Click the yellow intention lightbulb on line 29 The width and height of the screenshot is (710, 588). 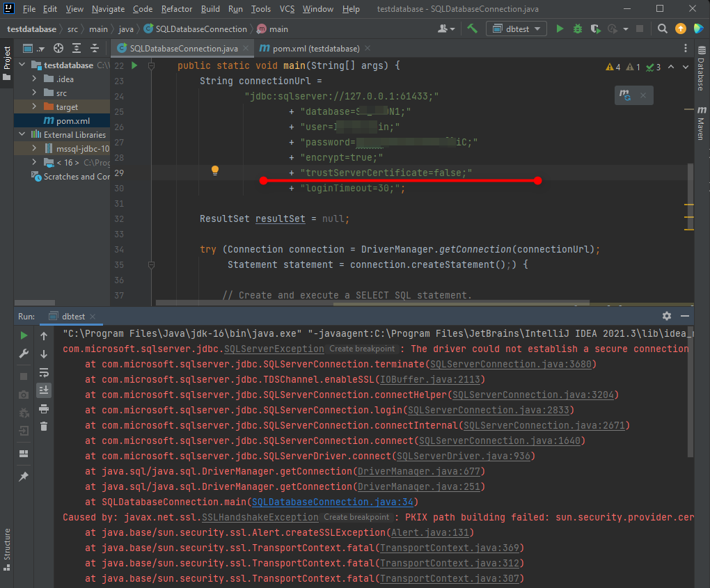(215, 170)
